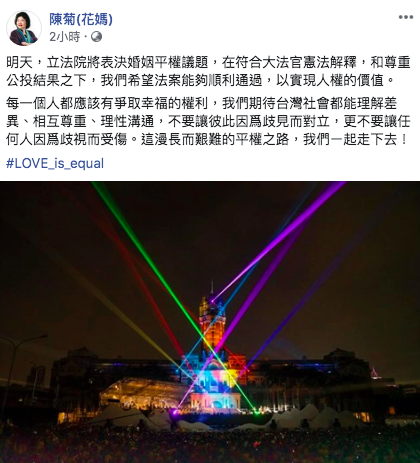
Task: Follow the #LOVE_is_equal hashtag
Action: coord(55,163)
